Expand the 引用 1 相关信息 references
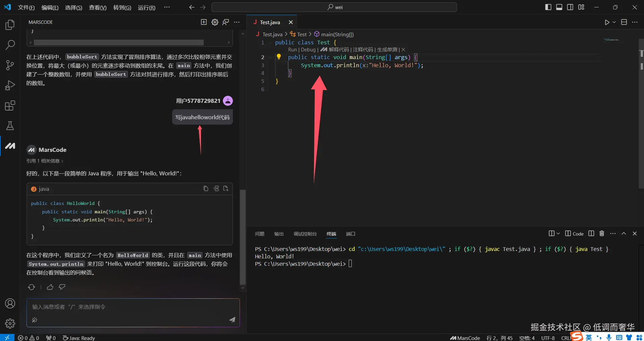644x341 pixels. (x=45, y=161)
